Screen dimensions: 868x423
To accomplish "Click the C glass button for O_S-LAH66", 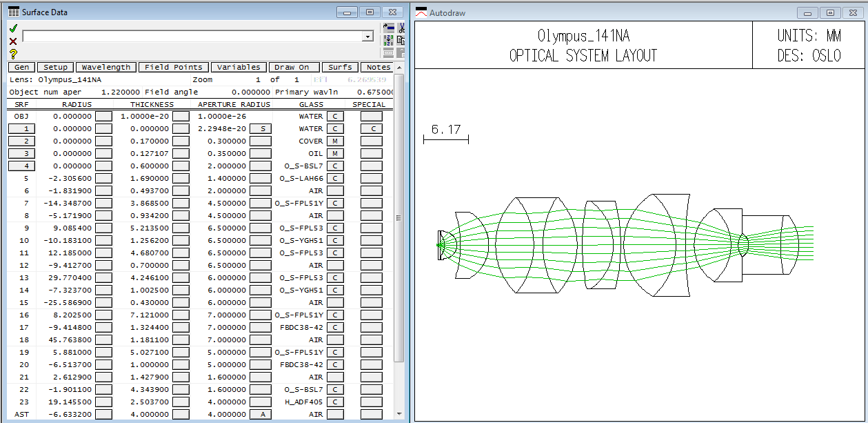I will [x=335, y=178].
